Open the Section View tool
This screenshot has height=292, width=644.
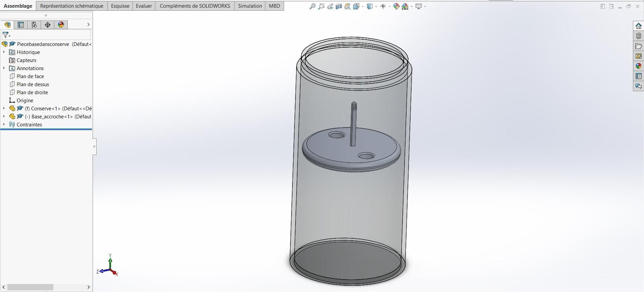coord(339,6)
